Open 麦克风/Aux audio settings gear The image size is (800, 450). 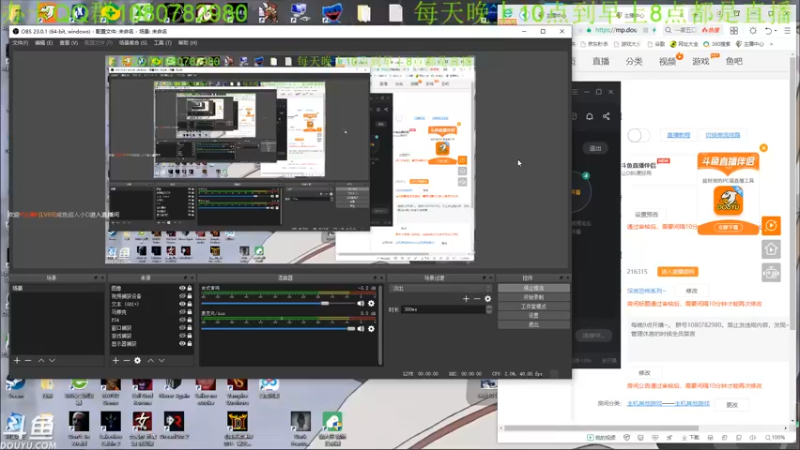[x=371, y=329]
